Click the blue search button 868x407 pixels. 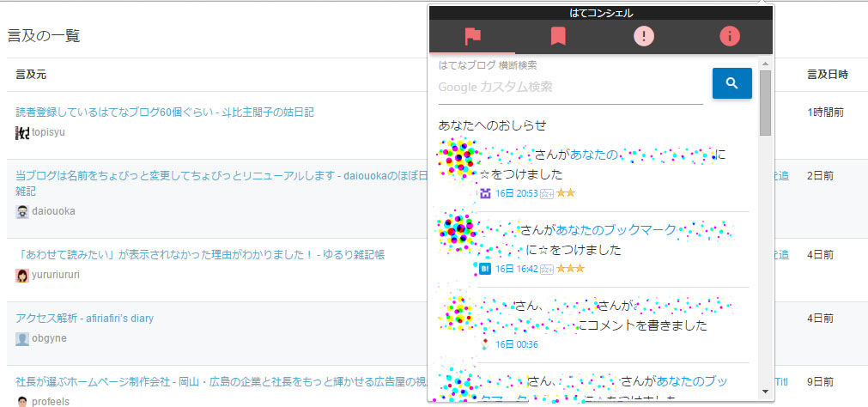(731, 83)
